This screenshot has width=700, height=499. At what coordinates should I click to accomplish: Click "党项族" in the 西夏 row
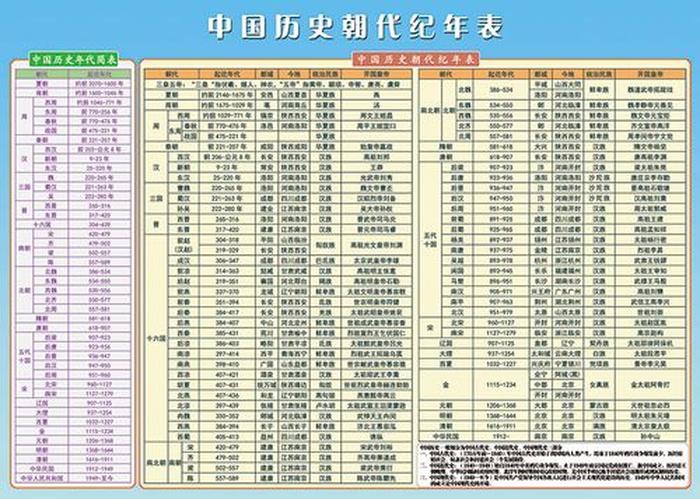[599, 364]
